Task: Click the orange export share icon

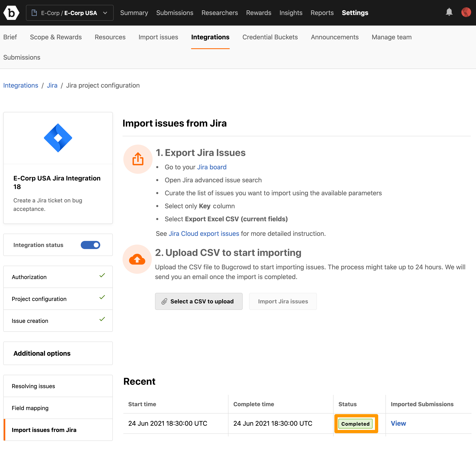Action: pos(138,159)
